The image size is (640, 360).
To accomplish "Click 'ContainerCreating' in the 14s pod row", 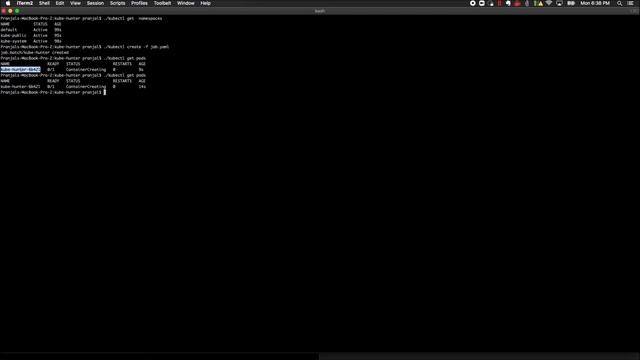I will (86, 87).
